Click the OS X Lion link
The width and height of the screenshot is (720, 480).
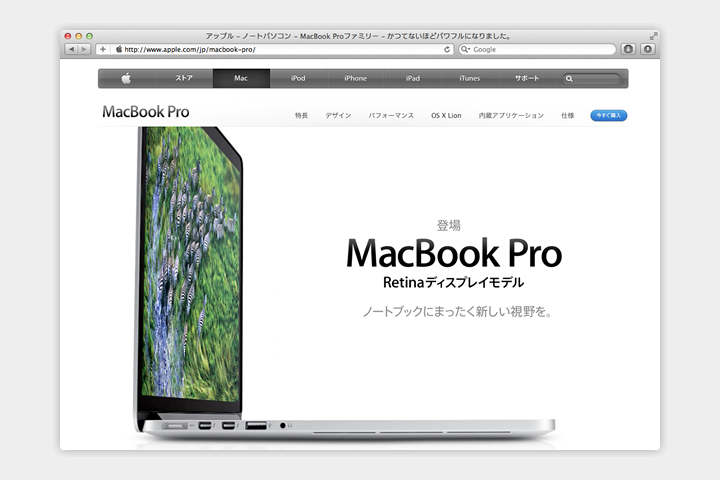coord(446,115)
